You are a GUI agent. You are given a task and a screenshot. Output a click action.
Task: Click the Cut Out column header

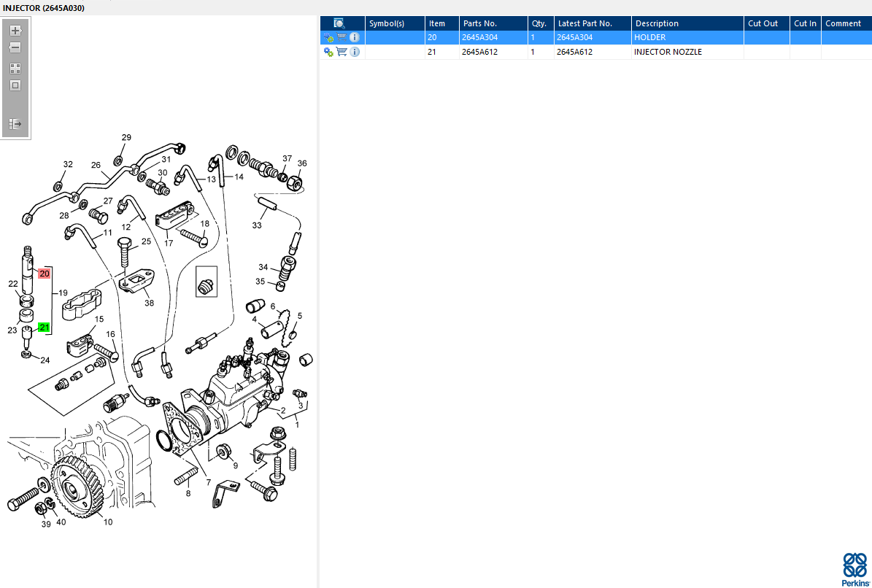tap(767, 23)
